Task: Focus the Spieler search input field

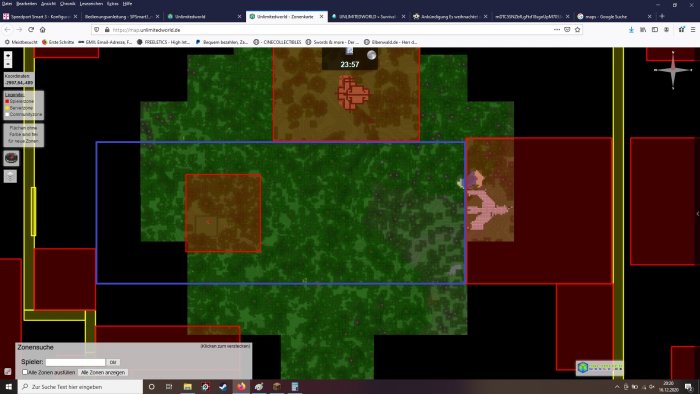Action: [75, 362]
